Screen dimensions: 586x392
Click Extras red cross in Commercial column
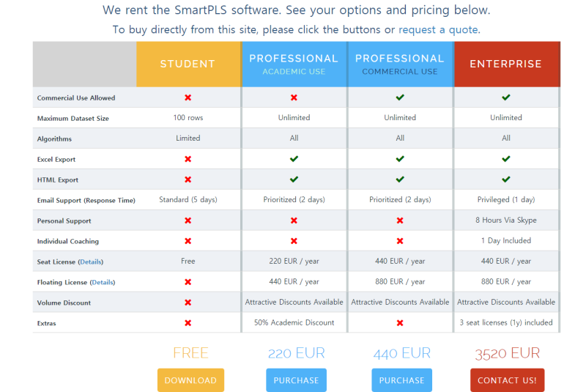[x=400, y=323]
